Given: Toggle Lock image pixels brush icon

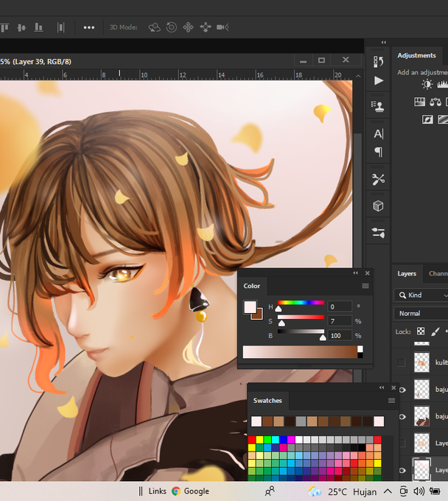Looking at the screenshot, I should (435, 332).
